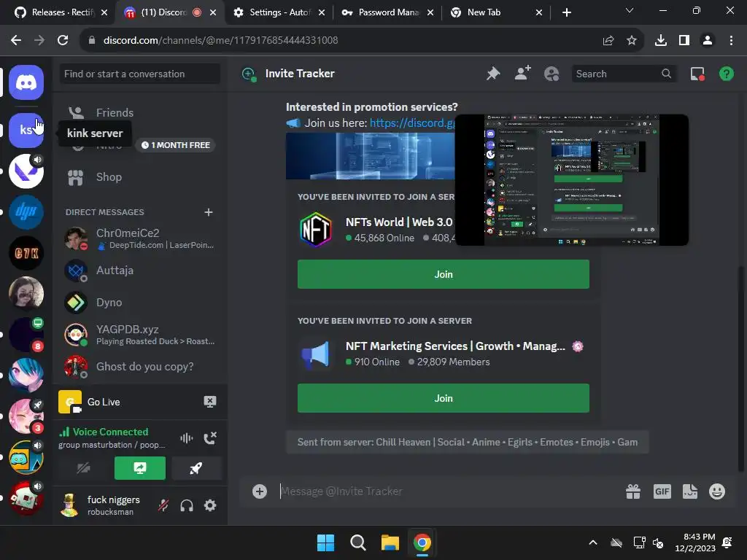
Task: Click the search magnifier in Discord
Action: point(667,74)
